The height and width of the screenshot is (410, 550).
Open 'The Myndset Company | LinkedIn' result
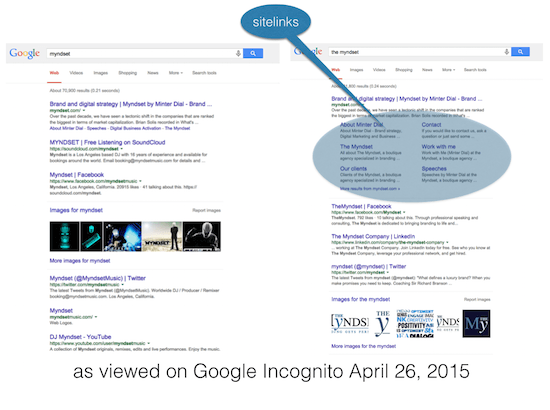[373, 236]
